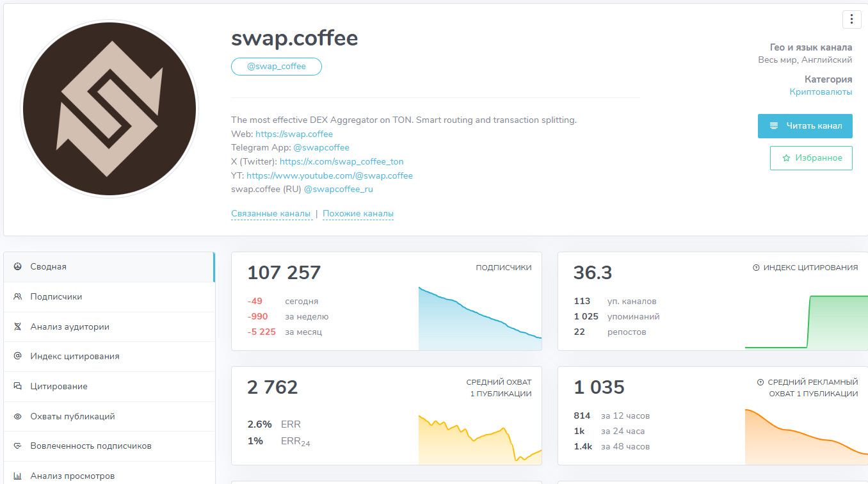Click the Цитирование chat bubbles icon
Image resolution: width=868 pixels, height=484 pixels.
(18, 386)
